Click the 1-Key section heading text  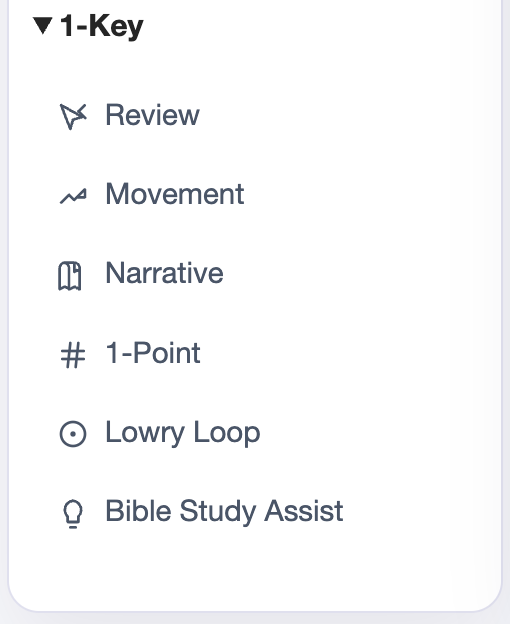101,26
